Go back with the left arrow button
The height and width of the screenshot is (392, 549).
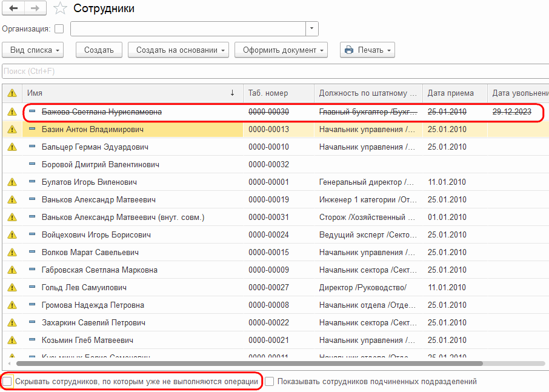[x=13, y=8]
